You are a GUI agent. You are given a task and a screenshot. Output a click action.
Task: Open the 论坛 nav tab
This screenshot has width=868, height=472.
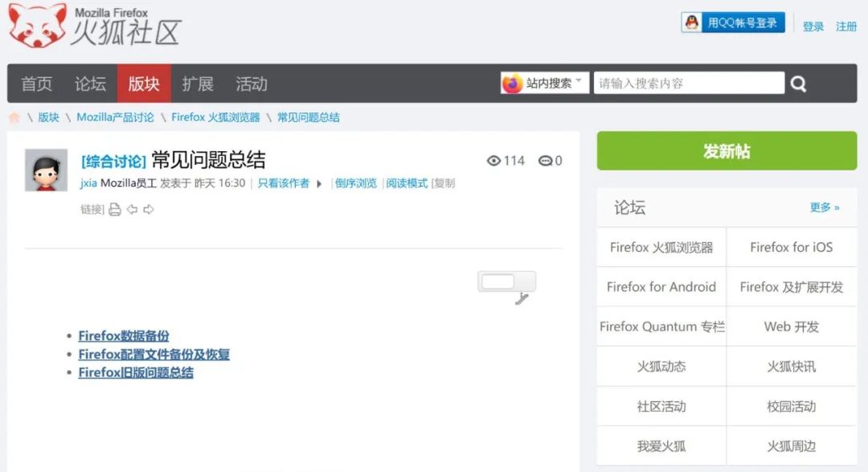point(90,84)
